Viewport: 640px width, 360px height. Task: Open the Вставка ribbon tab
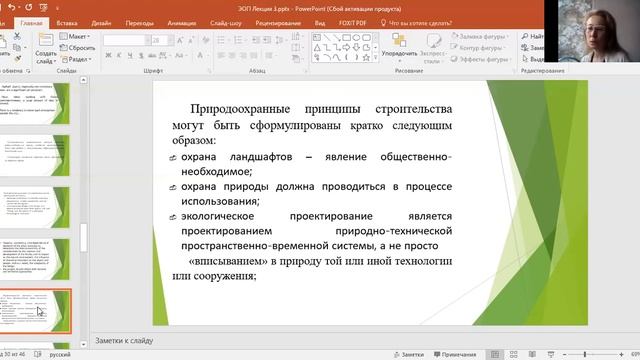click(x=67, y=23)
